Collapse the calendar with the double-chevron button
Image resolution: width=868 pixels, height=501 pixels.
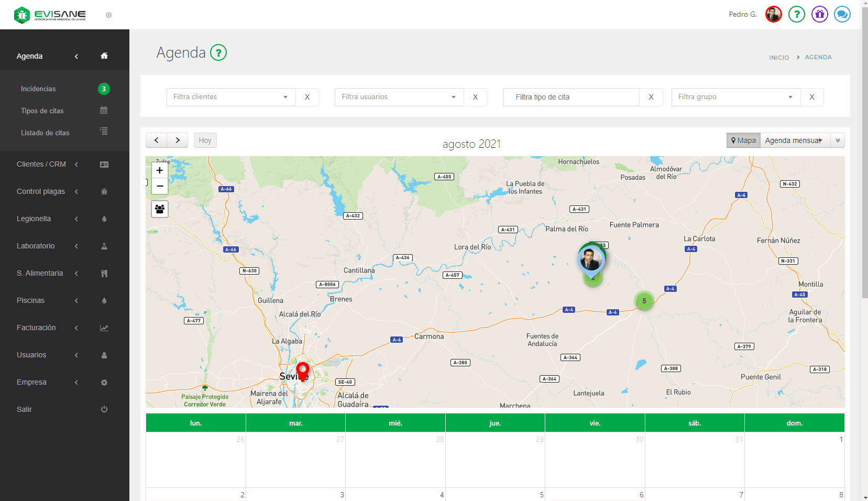point(838,140)
